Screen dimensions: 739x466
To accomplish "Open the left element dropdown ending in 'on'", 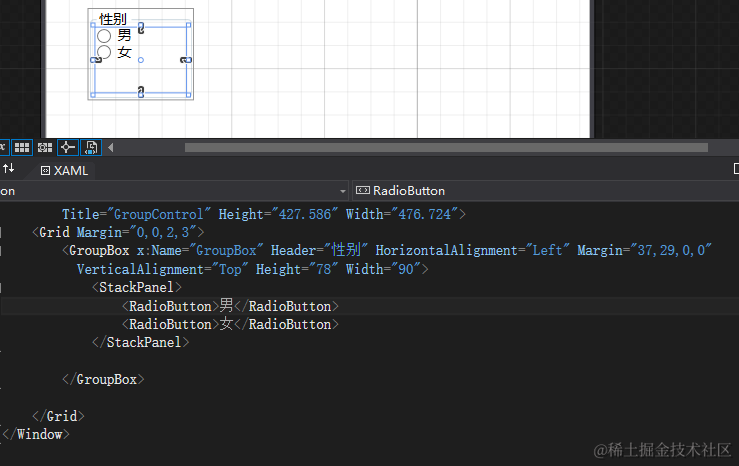I will click(x=173, y=191).
